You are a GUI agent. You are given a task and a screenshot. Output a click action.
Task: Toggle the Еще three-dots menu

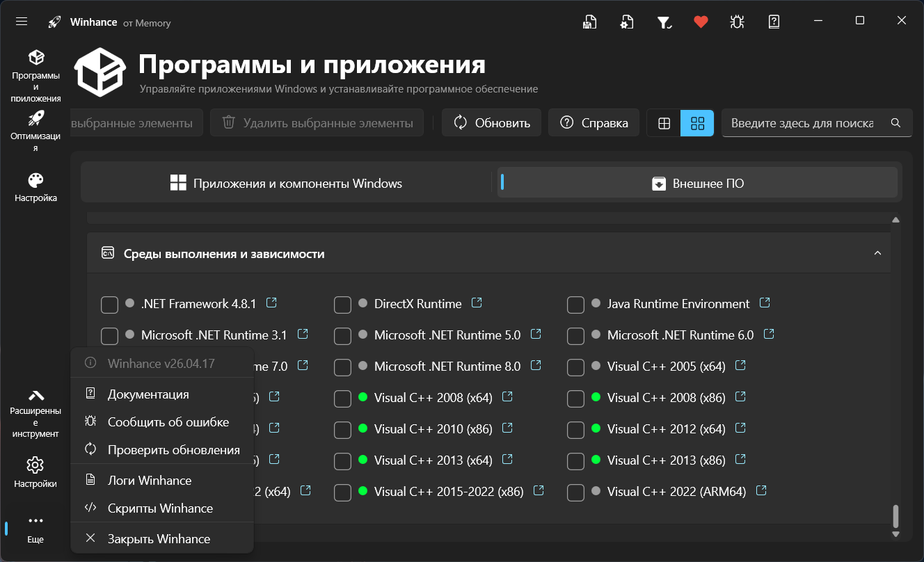click(35, 529)
